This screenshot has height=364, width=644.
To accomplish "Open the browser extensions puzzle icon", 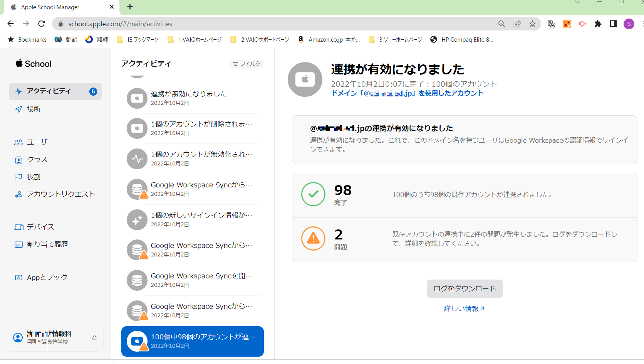I will 598,24.
